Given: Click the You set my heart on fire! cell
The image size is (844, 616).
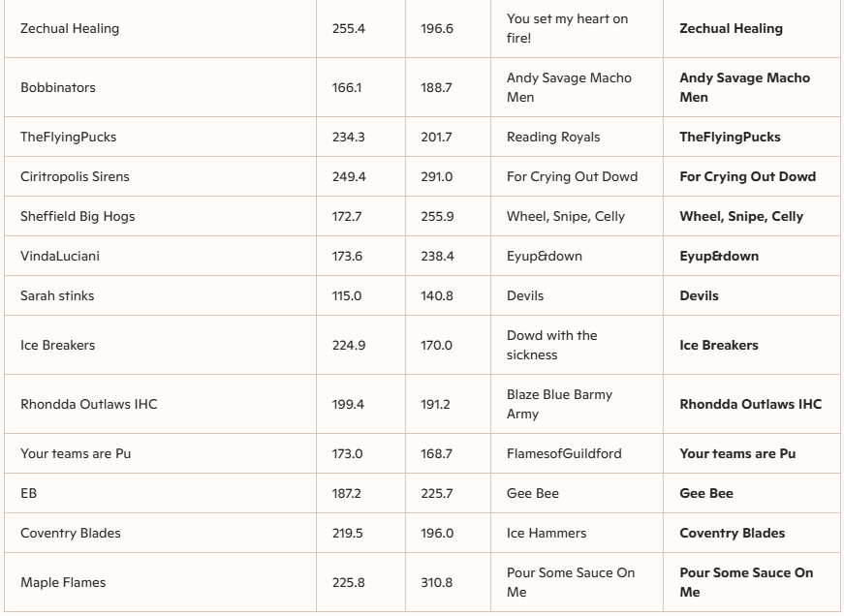Looking at the screenshot, I should pos(567,28).
